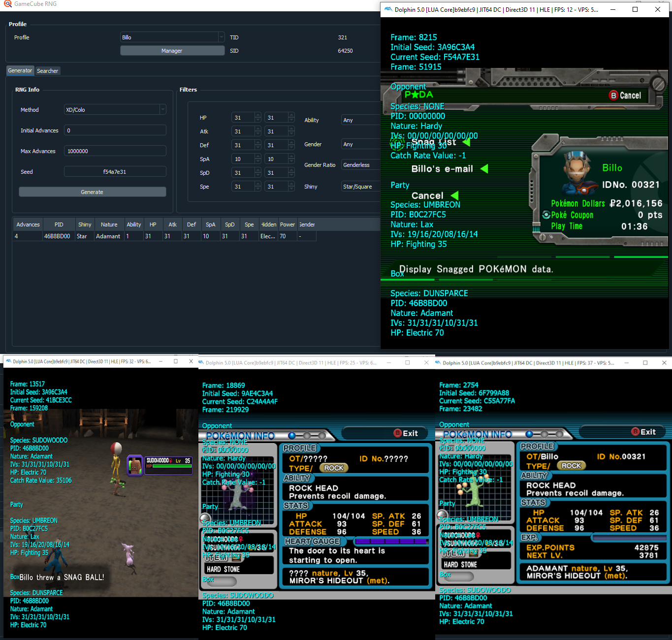Click Sudowoodo HP bar in battle window
The height and width of the screenshot is (640, 672).
click(x=168, y=466)
